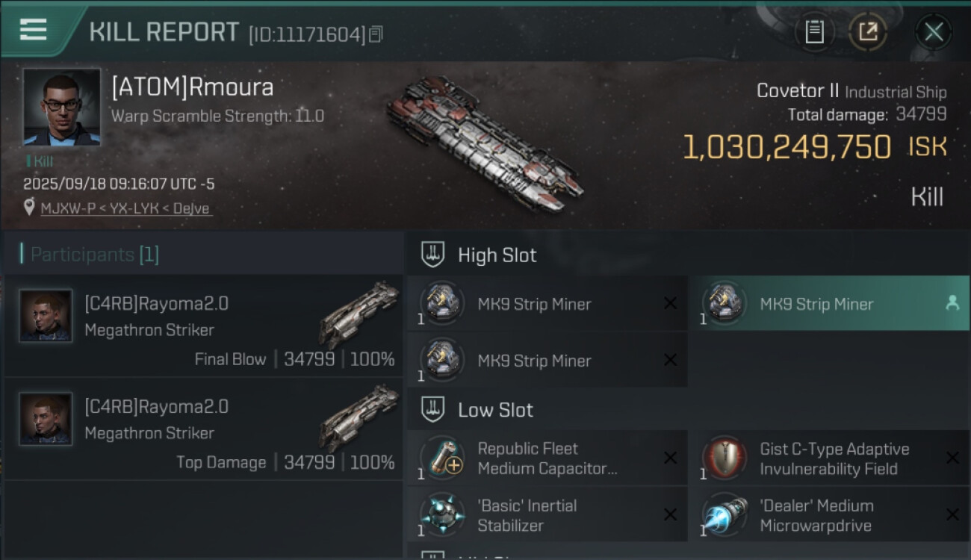Collapse the Low Slot section

(x=432, y=409)
